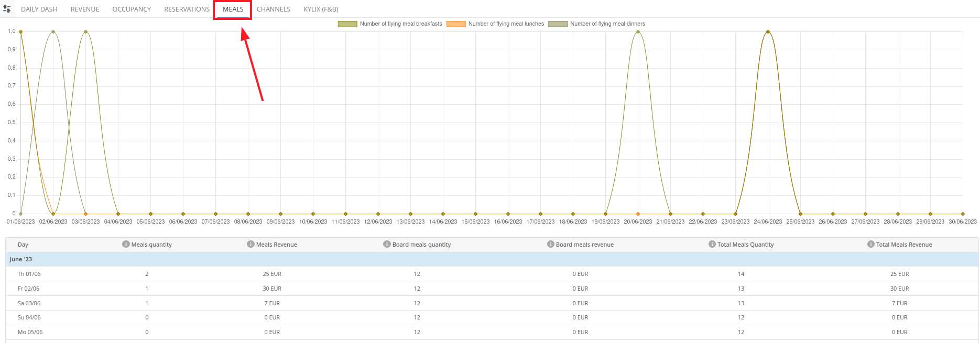
Task: Go to the Occupancy tab
Action: [132, 9]
